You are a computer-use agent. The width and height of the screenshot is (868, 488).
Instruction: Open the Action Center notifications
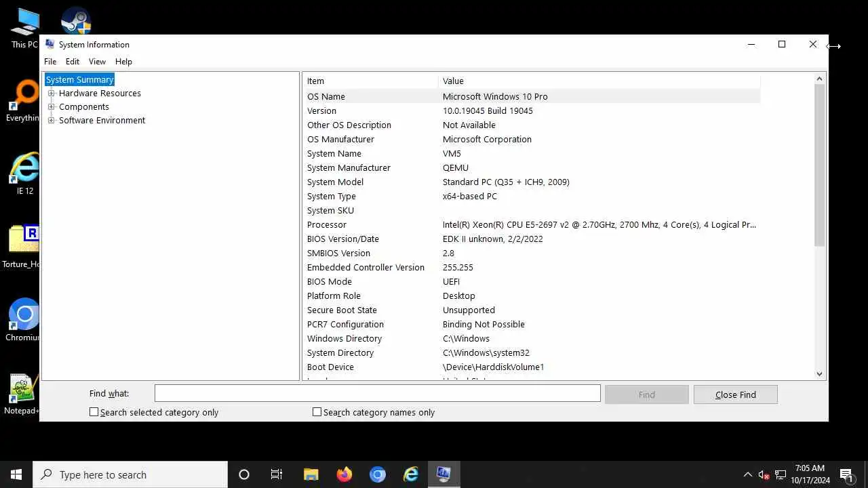846,474
